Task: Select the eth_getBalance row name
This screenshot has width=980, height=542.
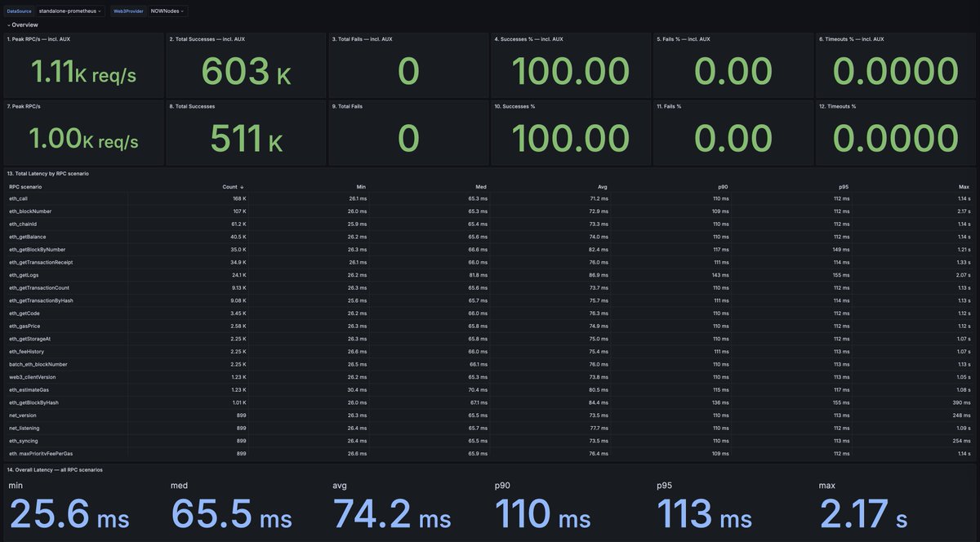Action: click(25, 237)
